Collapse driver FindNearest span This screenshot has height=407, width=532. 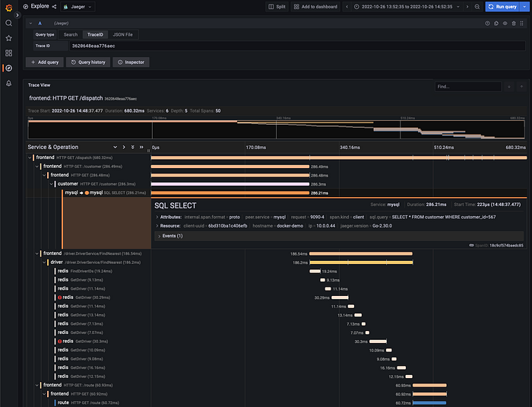pos(44,262)
